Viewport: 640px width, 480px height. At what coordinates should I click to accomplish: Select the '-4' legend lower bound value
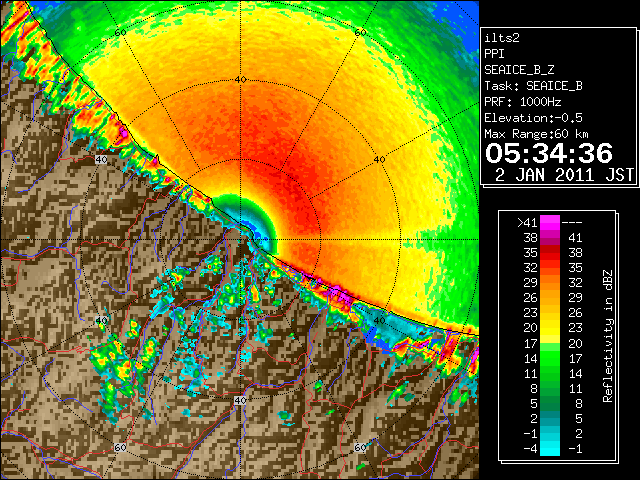(530, 449)
